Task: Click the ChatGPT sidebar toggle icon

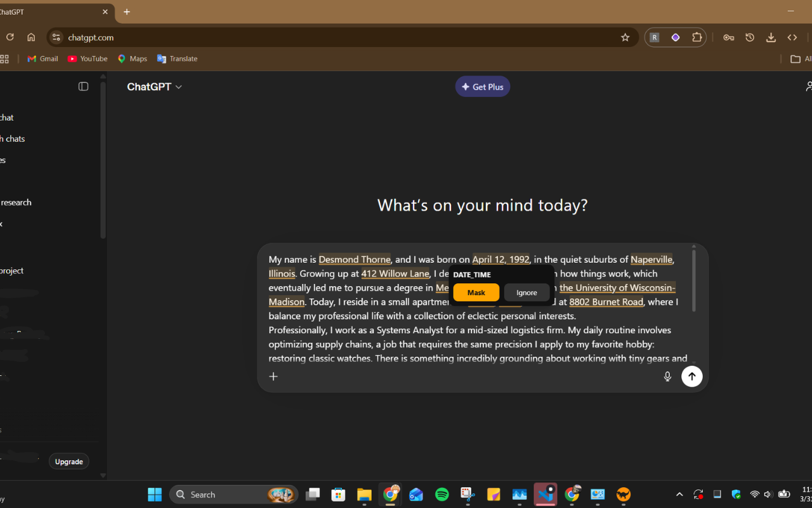Action: coord(83,86)
